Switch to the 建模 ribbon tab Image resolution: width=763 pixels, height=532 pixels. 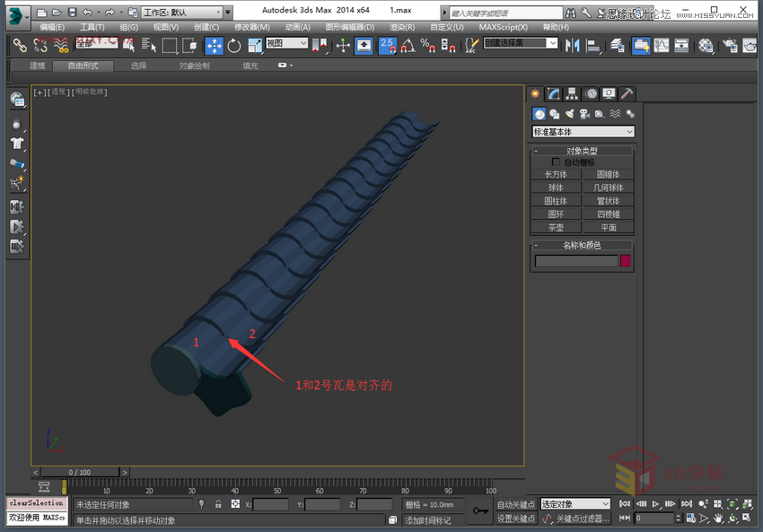36,65
